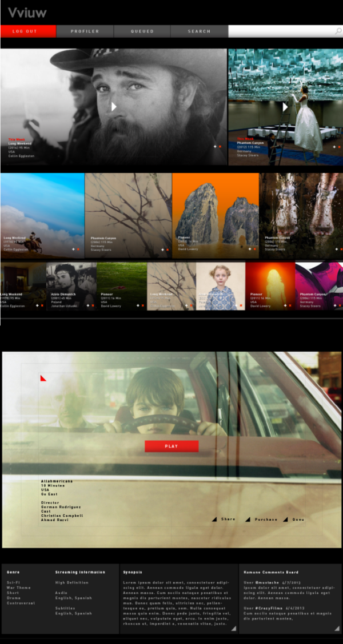This screenshot has width=343, height=644.
Task: Select the Controversal genre link
Action: [x=21, y=603]
